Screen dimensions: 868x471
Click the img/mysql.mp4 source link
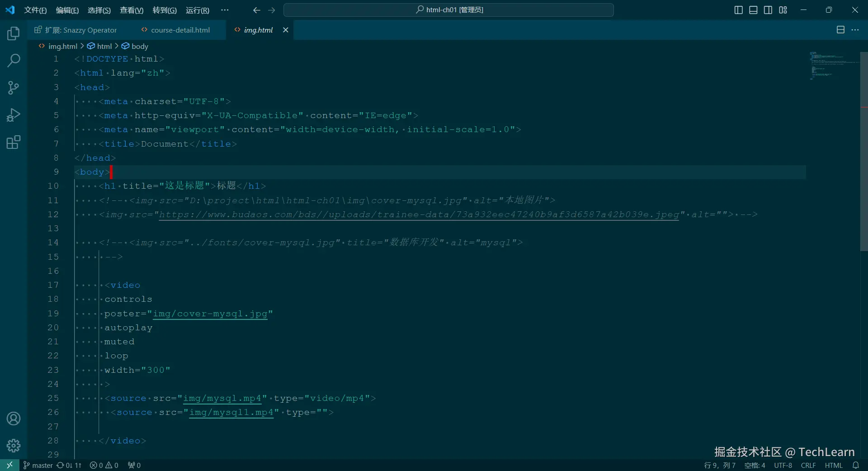tap(222, 398)
